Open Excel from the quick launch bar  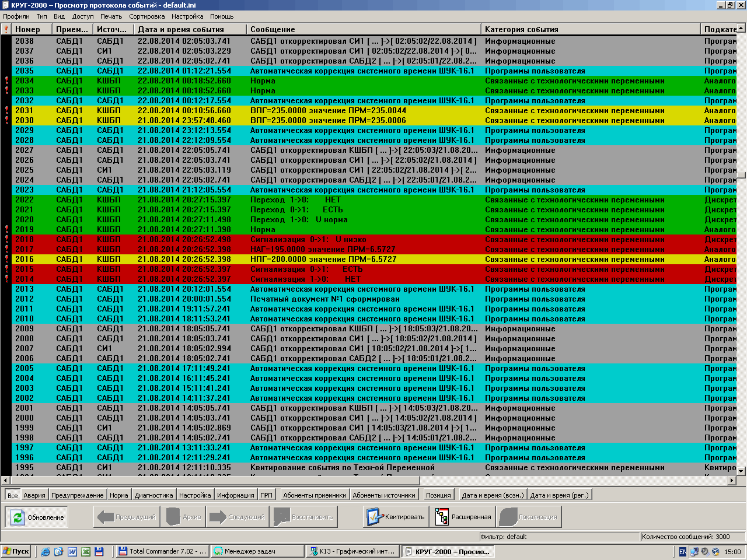pos(86,551)
